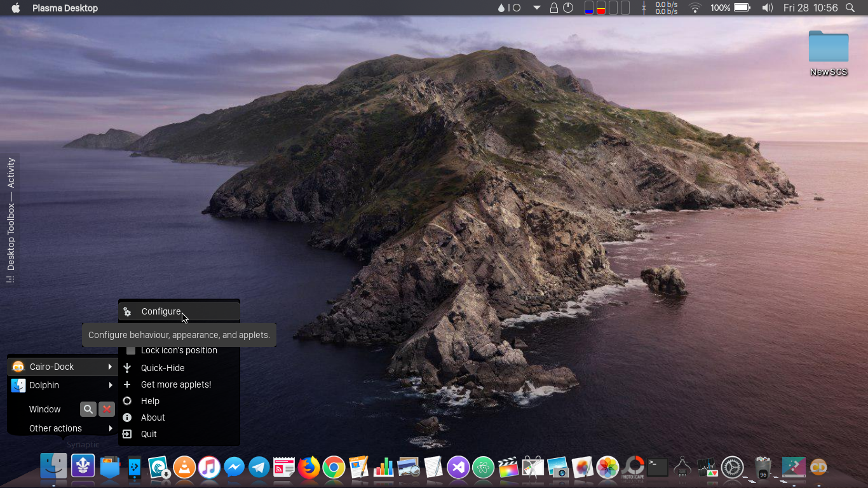Launch VLC media player from dock

tap(184, 468)
